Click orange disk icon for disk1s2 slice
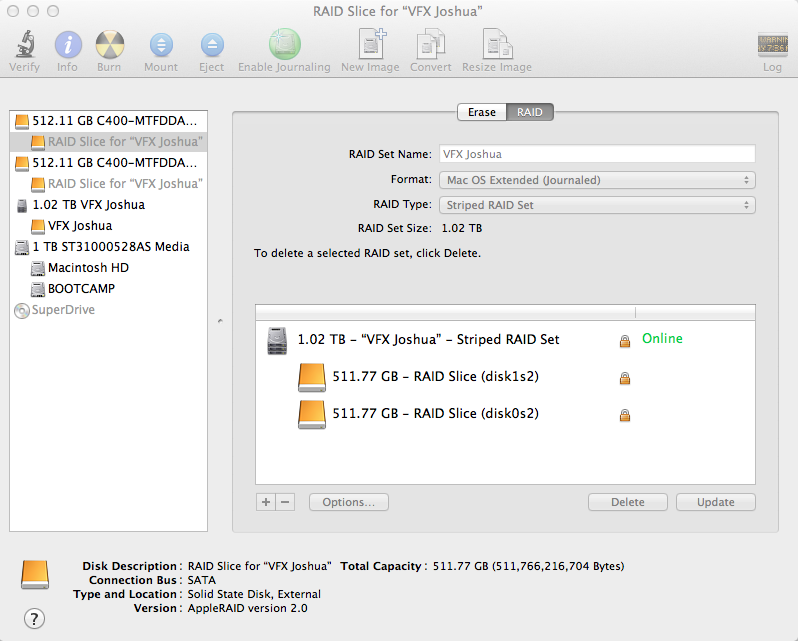This screenshot has width=798, height=641. tap(311, 377)
